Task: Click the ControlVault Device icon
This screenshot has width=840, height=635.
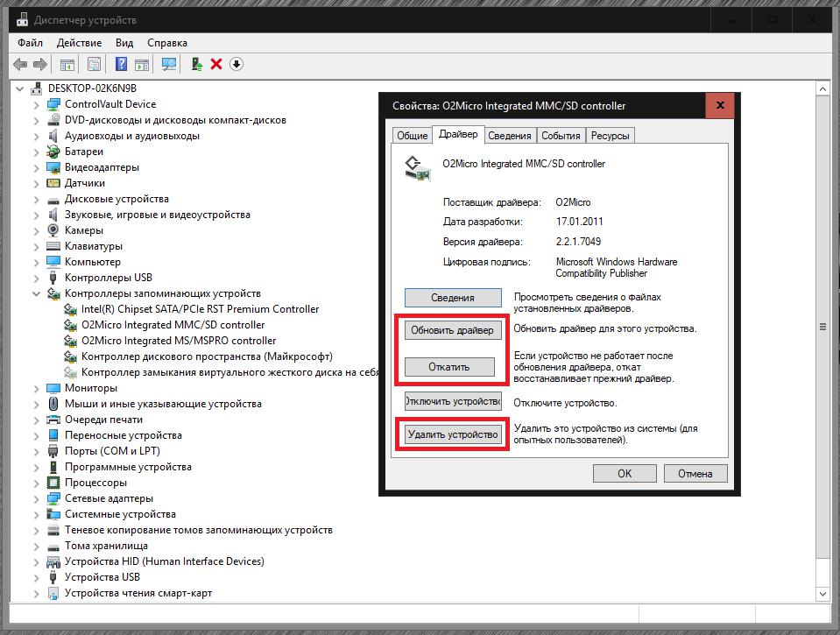Action: 53,104
